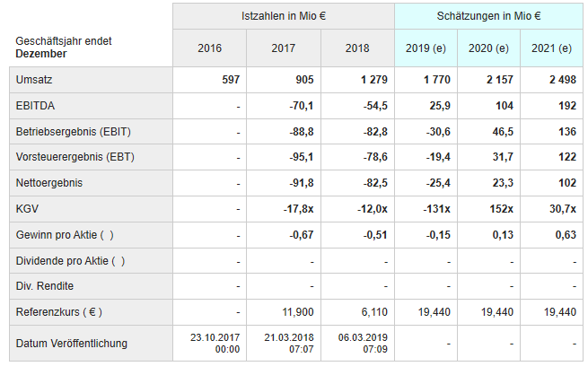Select the Dividende pro Aktie row label
This screenshot has height=375, width=588.
70,261
